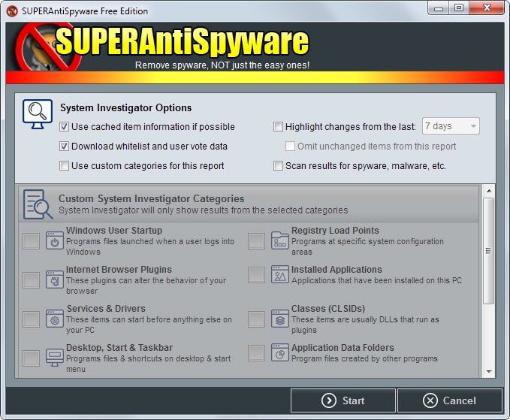Viewport: 510px width, 420px height.
Task: Click the Internet Browser Plugins icon
Action: 55,279
